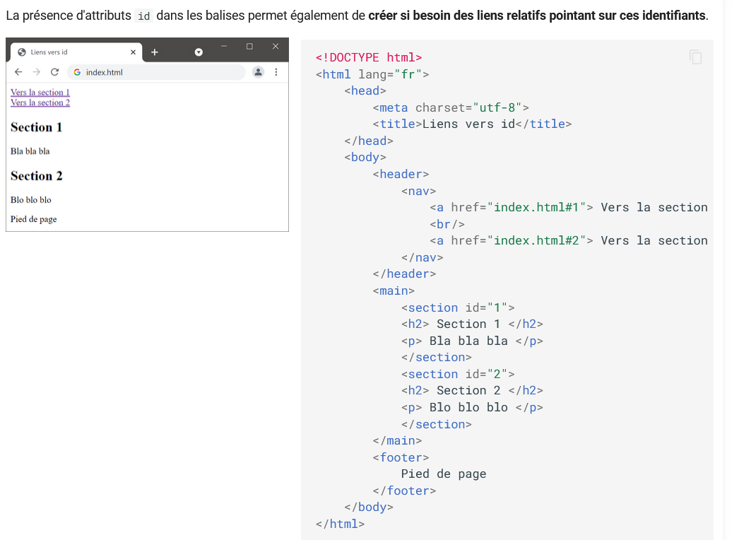756x540 pixels.
Task: Add a new tab with the plus icon
Action: point(155,52)
